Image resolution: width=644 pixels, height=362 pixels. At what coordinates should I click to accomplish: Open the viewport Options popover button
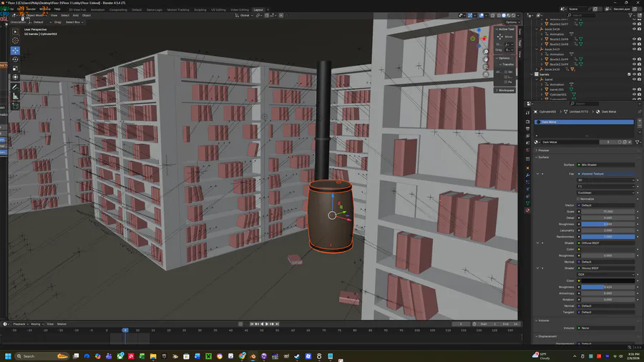[x=512, y=22]
